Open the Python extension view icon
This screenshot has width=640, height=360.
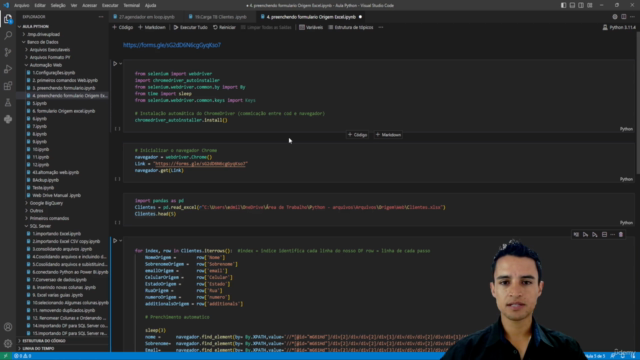click(8, 119)
